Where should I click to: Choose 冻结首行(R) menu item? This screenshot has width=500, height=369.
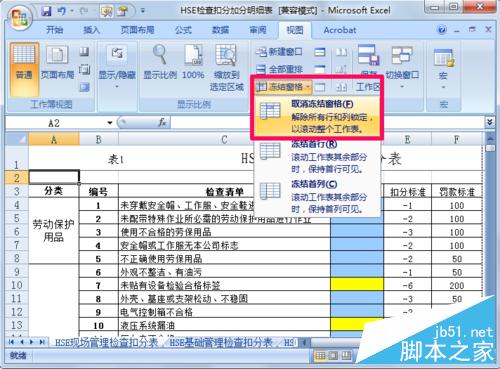(x=317, y=156)
